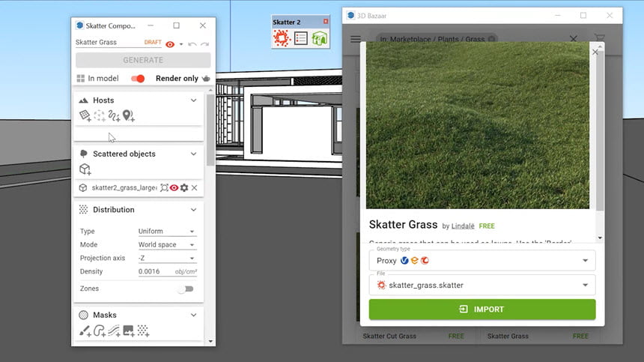
Task: Select skatter2_grass_large object in model
Action: click(164, 188)
